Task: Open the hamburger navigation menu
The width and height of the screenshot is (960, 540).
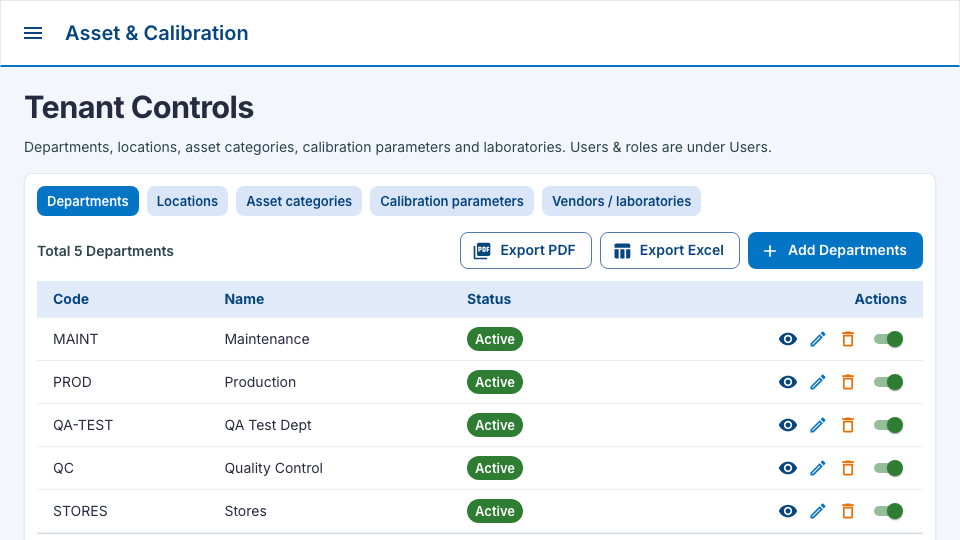Action: 33,33
